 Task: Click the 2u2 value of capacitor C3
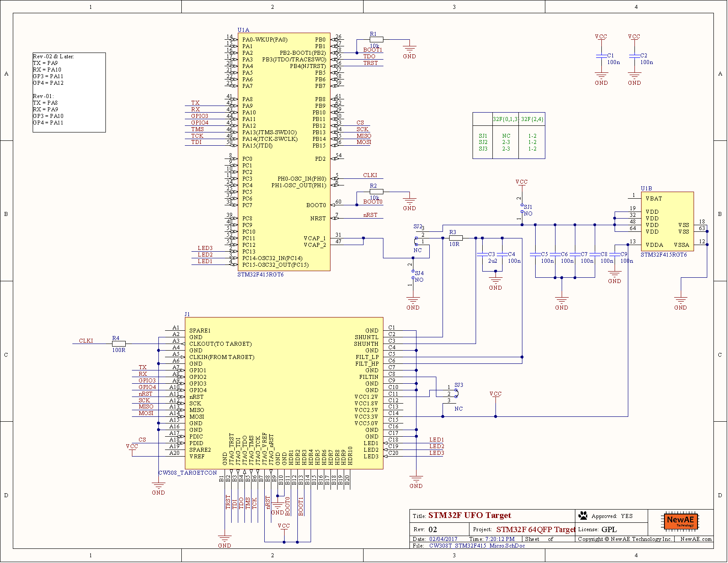(x=493, y=261)
